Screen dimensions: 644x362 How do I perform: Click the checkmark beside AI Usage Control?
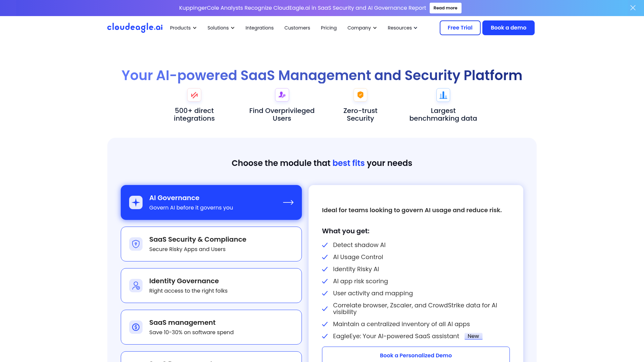pos(325,257)
